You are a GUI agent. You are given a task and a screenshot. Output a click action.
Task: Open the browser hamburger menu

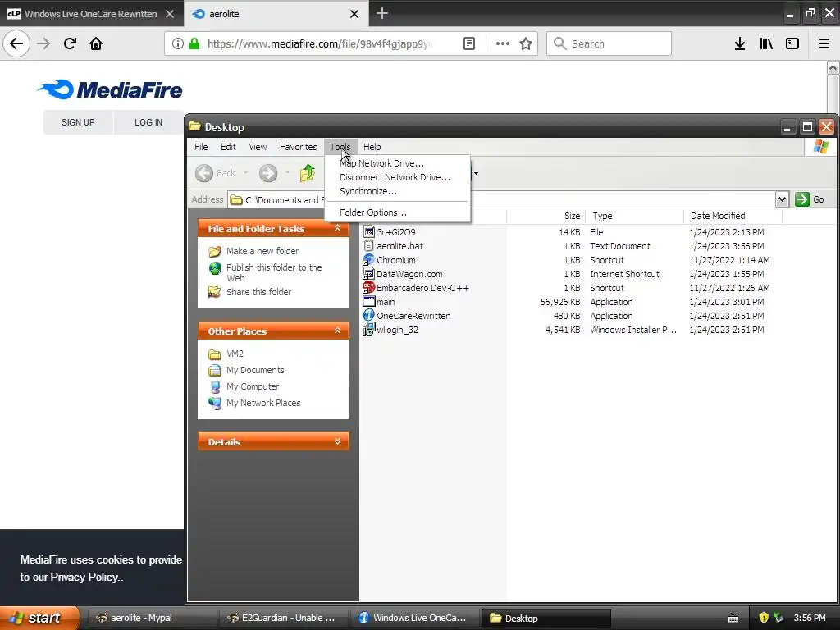(824, 43)
